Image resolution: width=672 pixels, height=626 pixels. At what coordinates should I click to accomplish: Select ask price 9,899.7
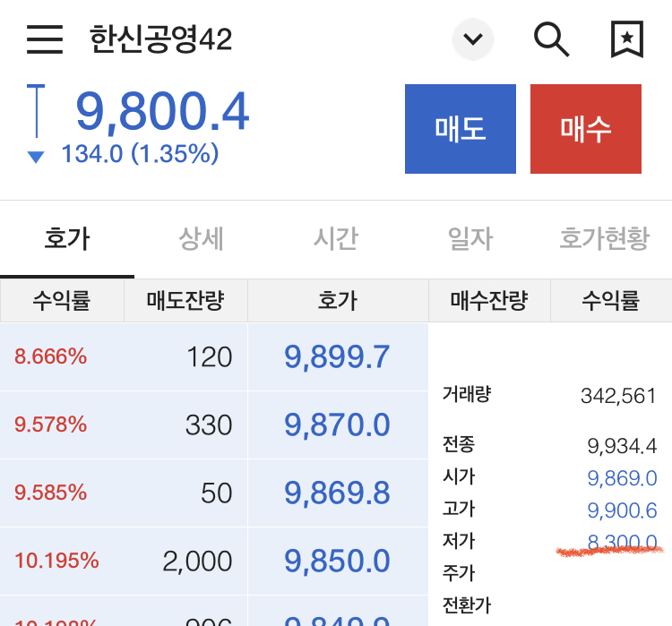[337, 356]
